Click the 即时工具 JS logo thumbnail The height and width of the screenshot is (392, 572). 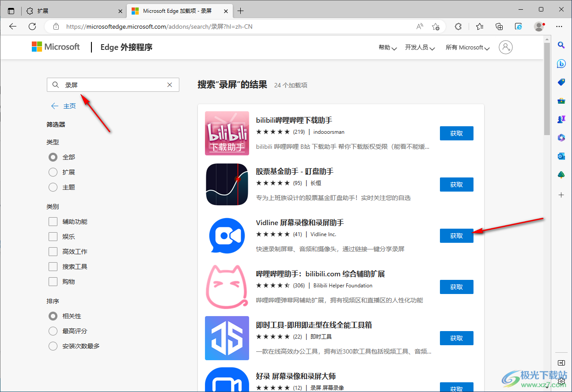227,338
